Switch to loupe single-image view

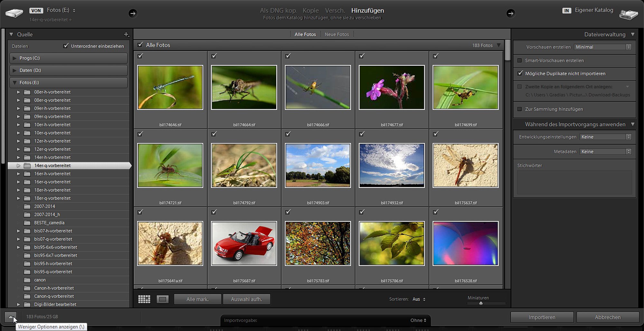(x=163, y=299)
